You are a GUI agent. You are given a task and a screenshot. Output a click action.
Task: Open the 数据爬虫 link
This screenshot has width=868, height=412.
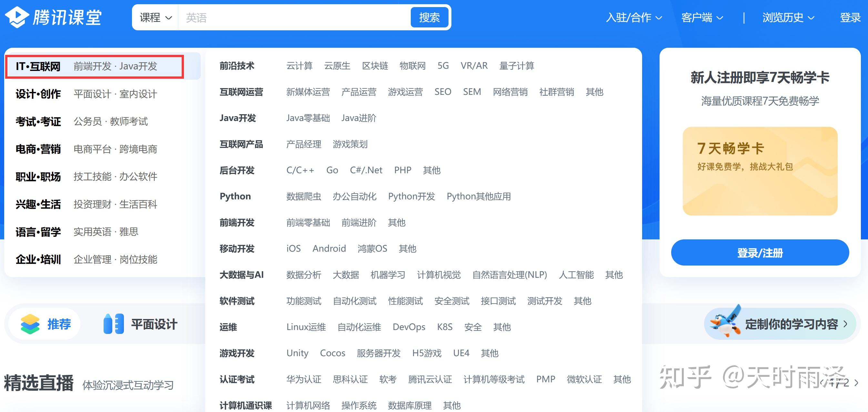pyautogui.click(x=304, y=196)
